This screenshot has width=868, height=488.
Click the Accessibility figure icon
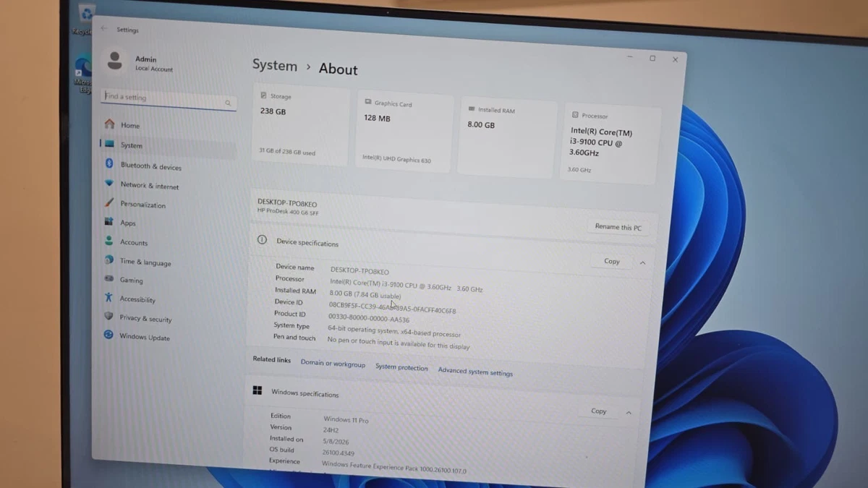coord(109,298)
